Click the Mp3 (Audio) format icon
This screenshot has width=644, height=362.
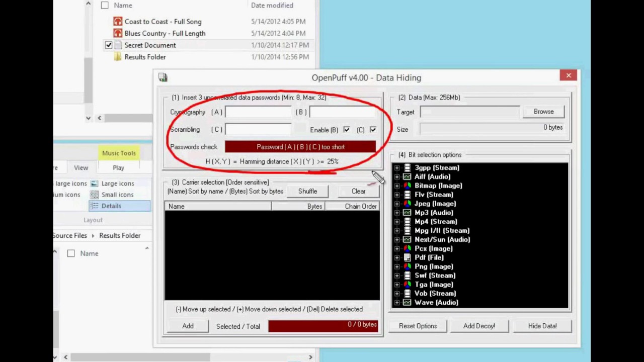[x=407, y=213]
